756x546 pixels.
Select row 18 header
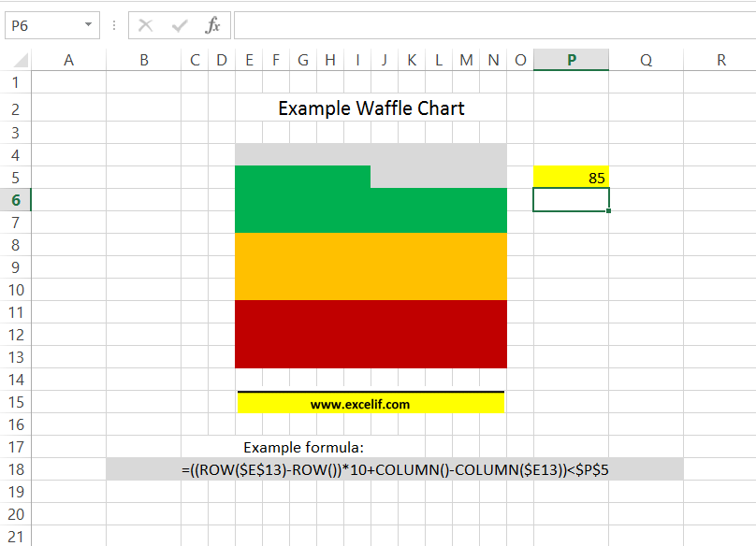[15, 469]
